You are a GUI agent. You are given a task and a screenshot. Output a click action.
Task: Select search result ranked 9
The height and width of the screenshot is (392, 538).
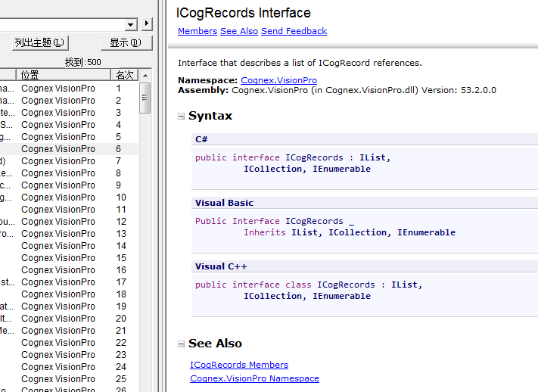(70, 185)
